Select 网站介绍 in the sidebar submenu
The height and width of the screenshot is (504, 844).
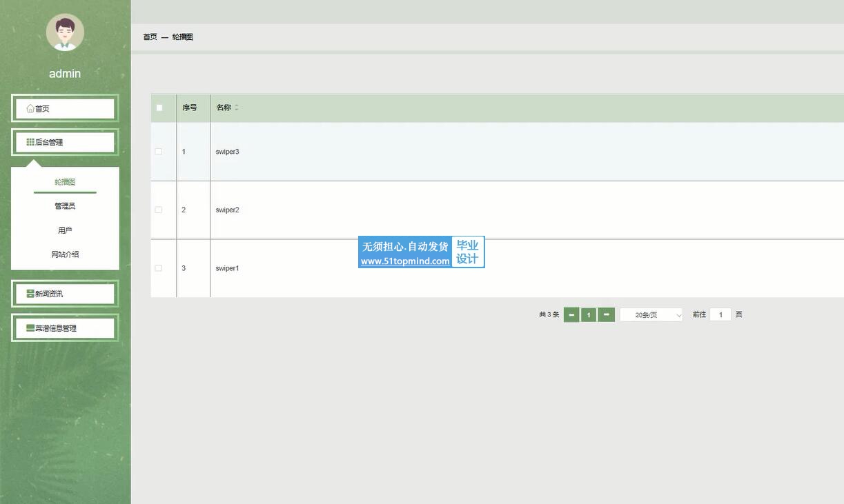tap(65, 254)
